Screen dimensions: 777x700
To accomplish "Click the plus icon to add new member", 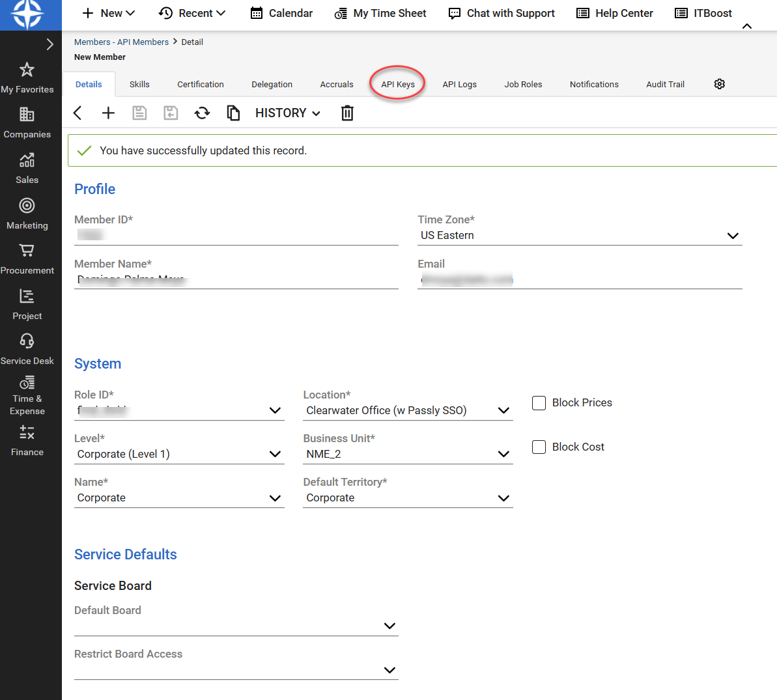I will 108,113.
